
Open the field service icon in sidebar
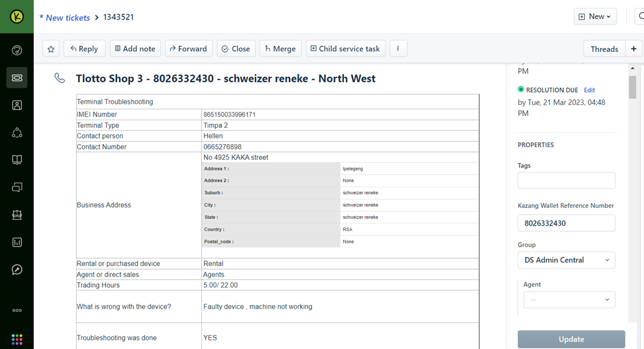click(x=17, y=215)
